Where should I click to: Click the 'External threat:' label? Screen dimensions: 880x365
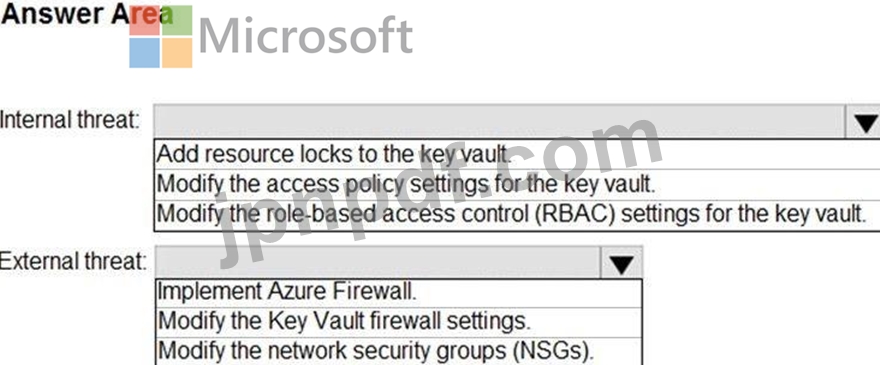tap(73, 261)
